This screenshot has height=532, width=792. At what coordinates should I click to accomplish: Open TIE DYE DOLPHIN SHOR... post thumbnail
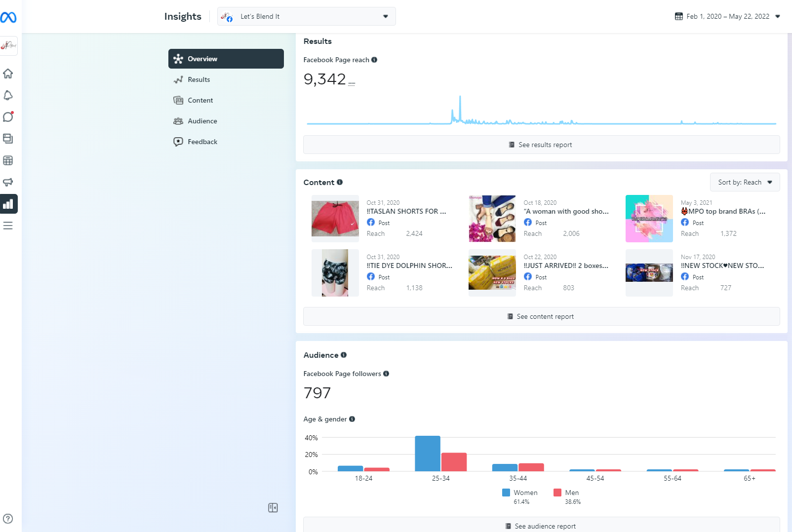335,273
